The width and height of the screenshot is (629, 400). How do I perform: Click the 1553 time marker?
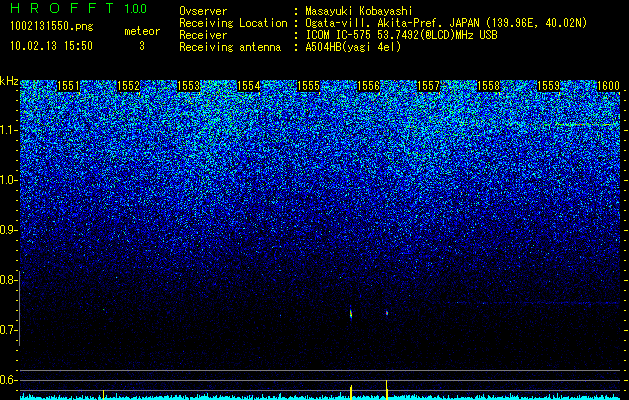click(x=188, y=86)
